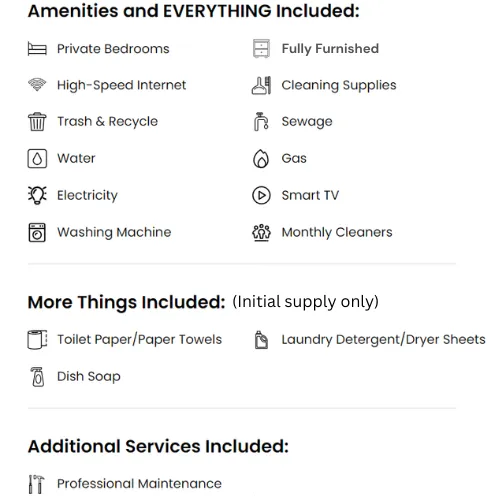Click the Dish Soap dispenser icon
This screenshot has width=500, height=500.
click(37, 377)
